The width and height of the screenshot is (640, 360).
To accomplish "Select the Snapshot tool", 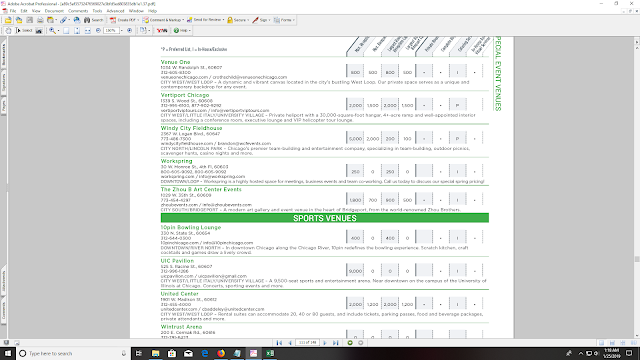I will pyautogui.click(x=39, y=31).
